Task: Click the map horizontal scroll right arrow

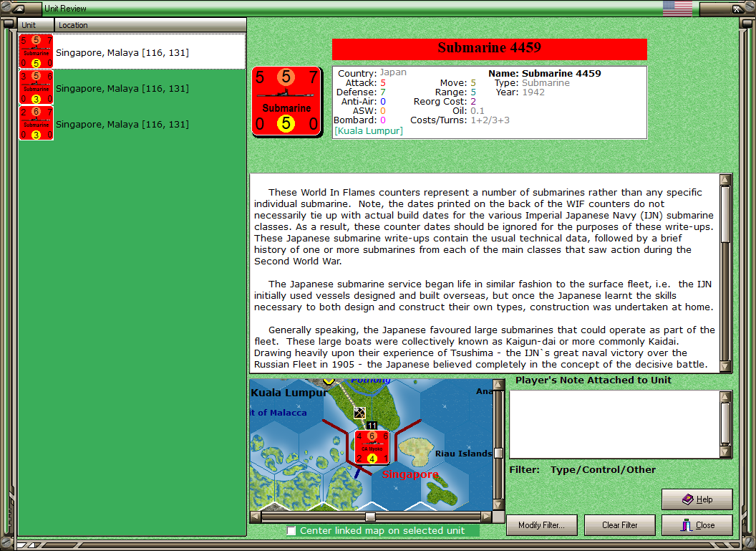Action: (487, 517)
